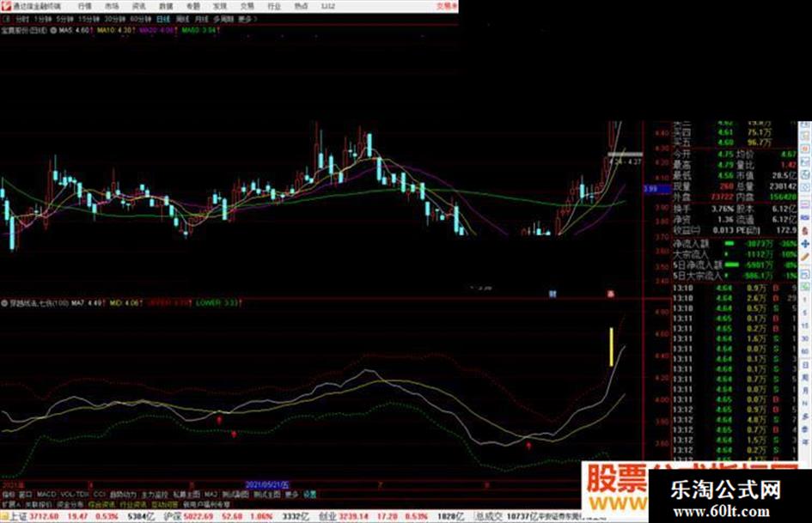Select the 多周期 multi-period tab
This screenshot has height=523, width=812.
(x=223, y=19)
